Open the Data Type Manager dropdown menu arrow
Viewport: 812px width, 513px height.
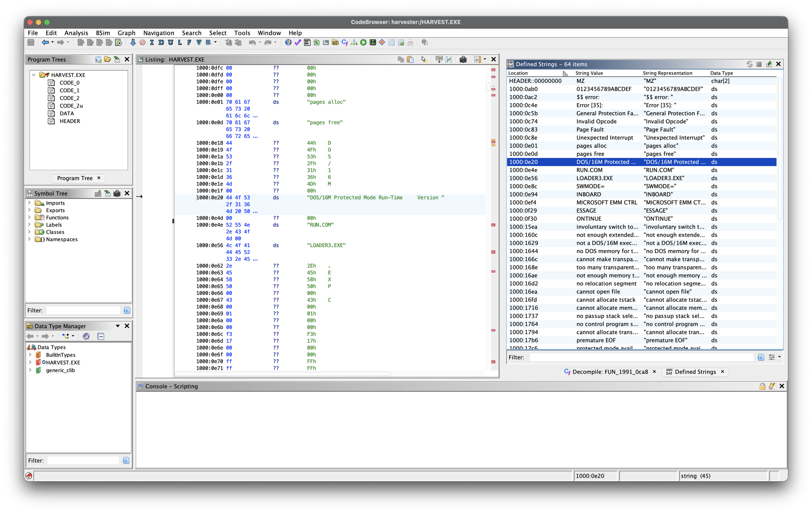click(x=118, y=326)
